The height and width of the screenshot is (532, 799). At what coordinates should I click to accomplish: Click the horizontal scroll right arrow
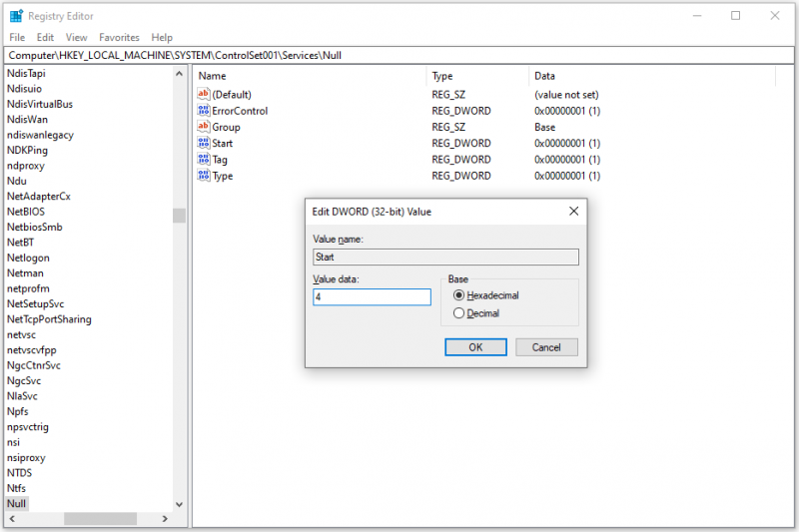165,519
